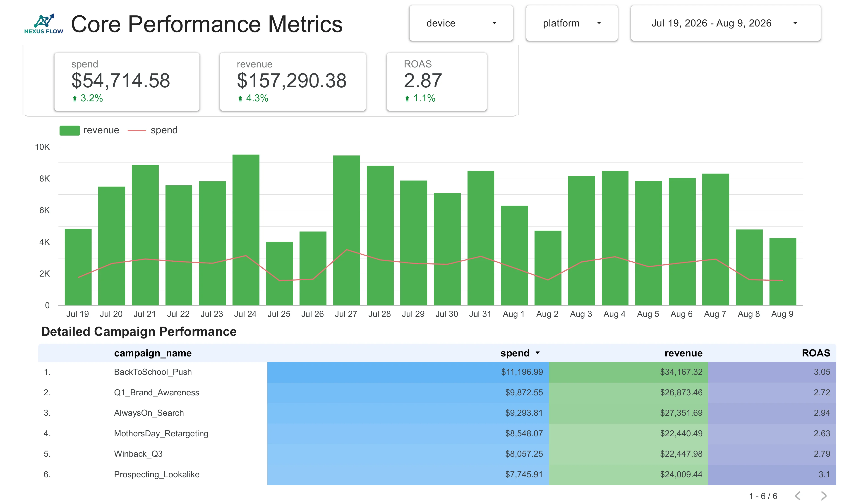
Task: Click the revenue scorecard
Action: pyautogui.click(x=293, y=81)
